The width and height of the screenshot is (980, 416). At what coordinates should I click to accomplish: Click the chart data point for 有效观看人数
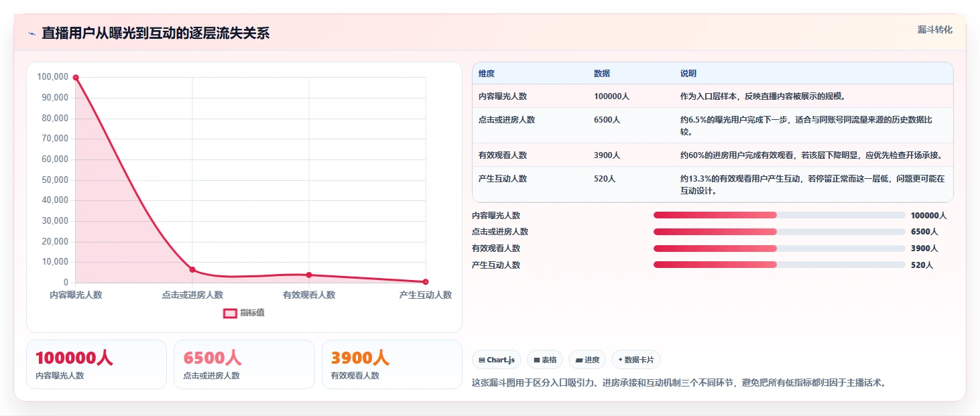pyautogui.click(x=309, y=275)
